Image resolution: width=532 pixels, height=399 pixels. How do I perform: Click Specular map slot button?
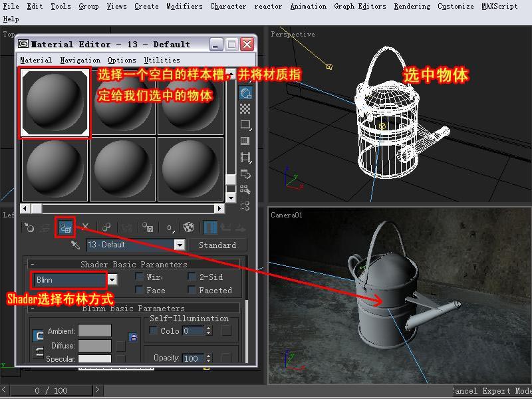120,358
